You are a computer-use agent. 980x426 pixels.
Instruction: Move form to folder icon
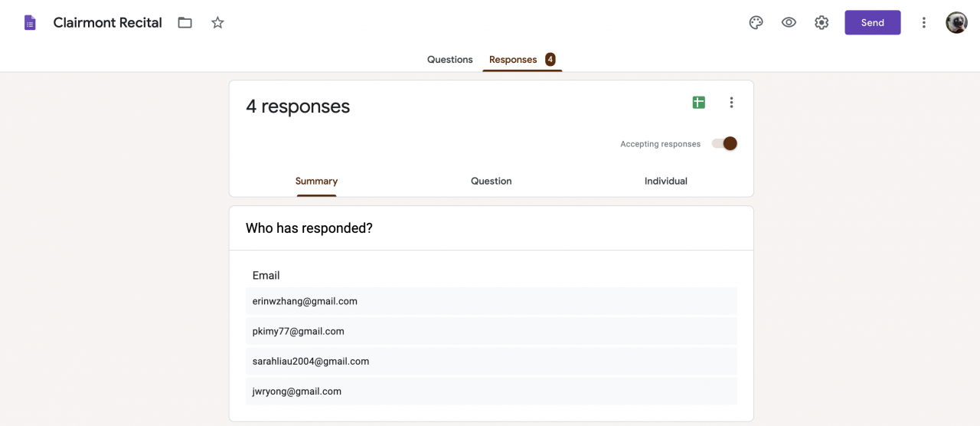pyautogui.click(x=185, y=23)
